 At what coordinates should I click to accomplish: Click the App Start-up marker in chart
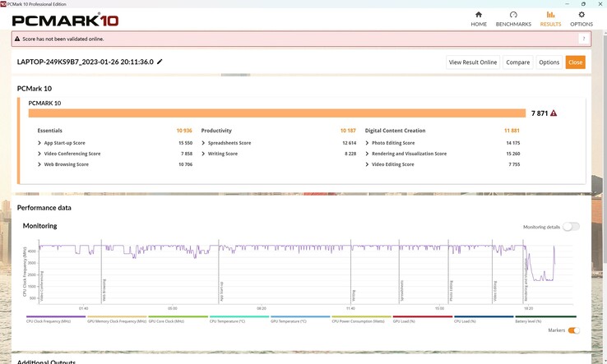(222, 291)
